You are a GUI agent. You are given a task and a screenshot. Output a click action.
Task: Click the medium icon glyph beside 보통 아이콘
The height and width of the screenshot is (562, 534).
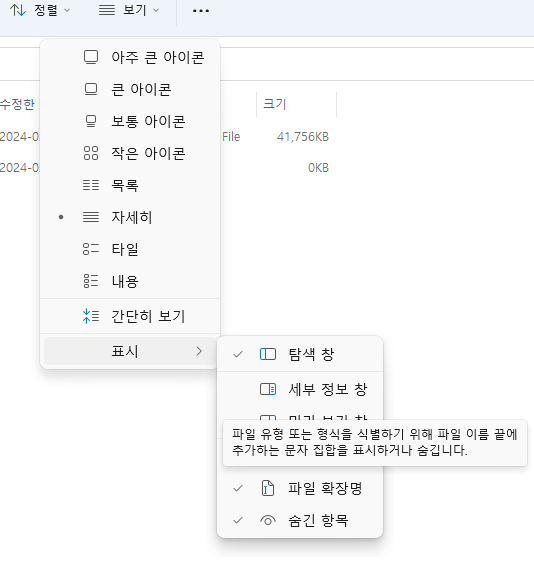[x=91, y=121]
